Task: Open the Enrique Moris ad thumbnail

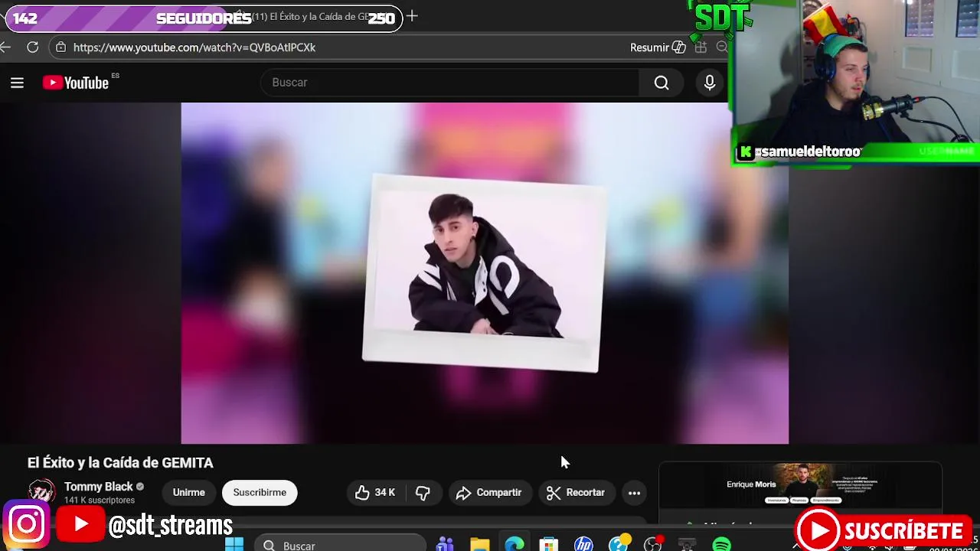Action: [800, 485]
